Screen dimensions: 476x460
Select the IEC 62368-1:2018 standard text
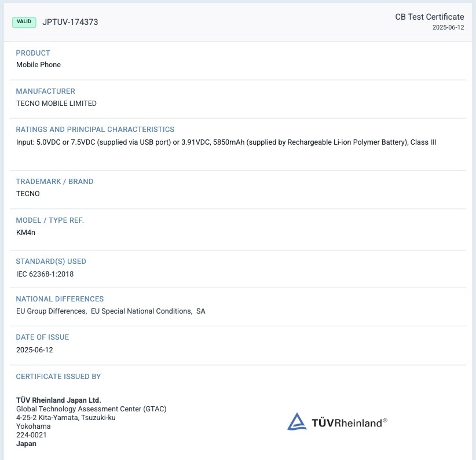[x=45, y=274]
